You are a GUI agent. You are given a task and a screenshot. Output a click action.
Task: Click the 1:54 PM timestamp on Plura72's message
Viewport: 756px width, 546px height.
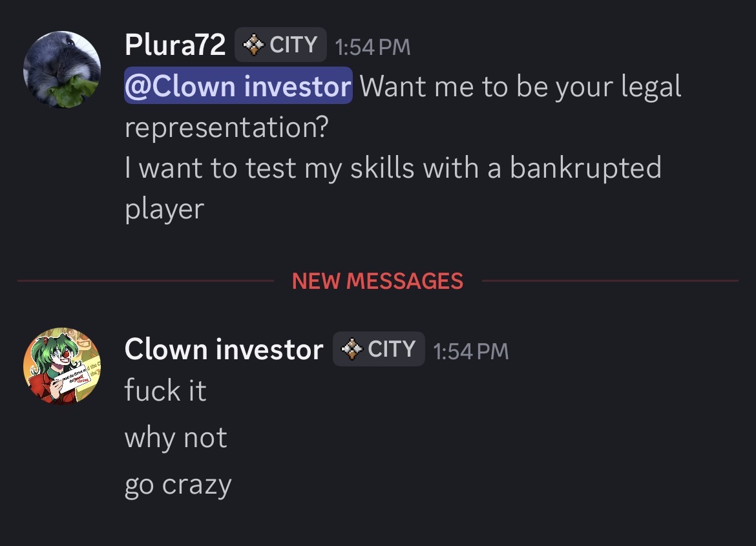click(372, 47)
